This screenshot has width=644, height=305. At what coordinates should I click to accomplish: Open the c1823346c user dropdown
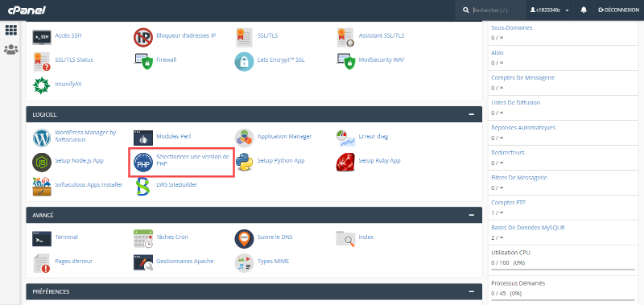tap(549, 10)
